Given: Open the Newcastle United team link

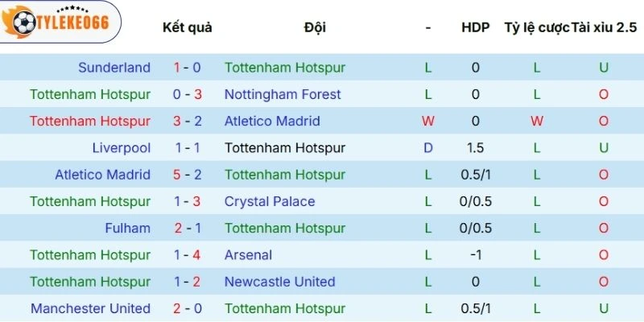Looking at the screenshot, I should 279,282.
